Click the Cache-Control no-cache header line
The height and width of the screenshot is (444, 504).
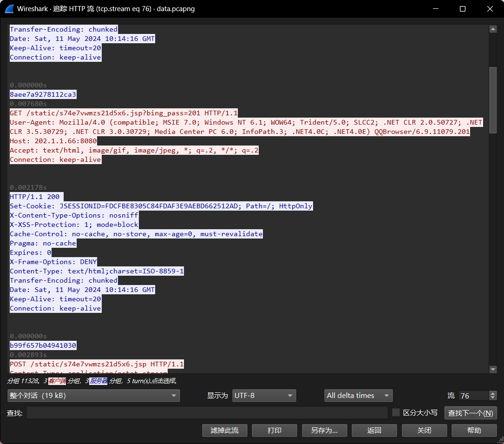coord(136,234)
